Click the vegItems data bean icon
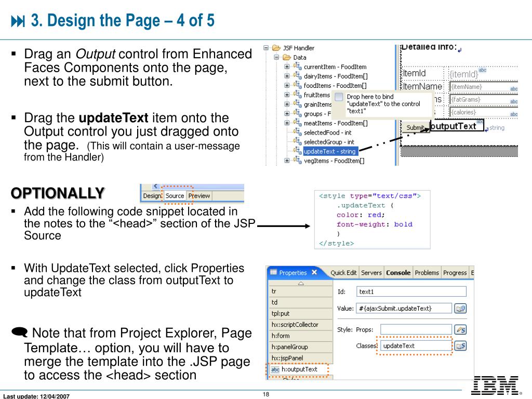 coord(298,160)
